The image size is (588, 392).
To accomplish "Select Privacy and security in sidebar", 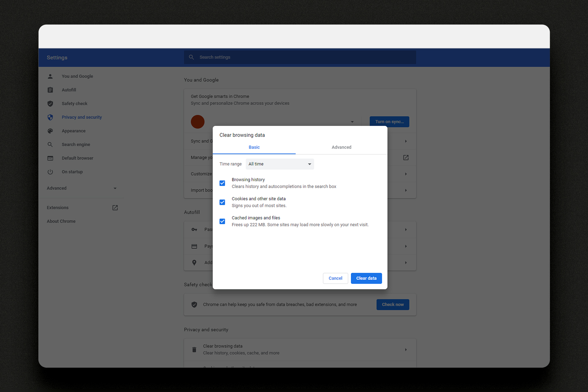I will 82,117.
